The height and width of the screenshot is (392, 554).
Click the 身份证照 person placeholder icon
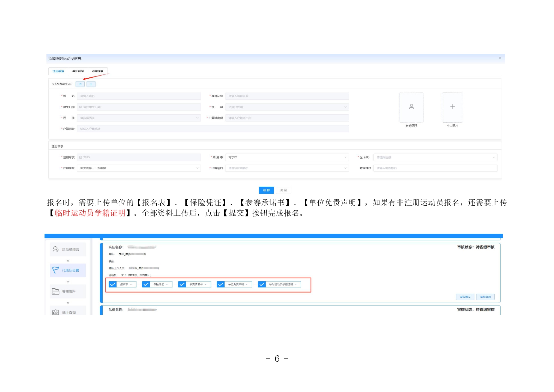click(411, 107)
